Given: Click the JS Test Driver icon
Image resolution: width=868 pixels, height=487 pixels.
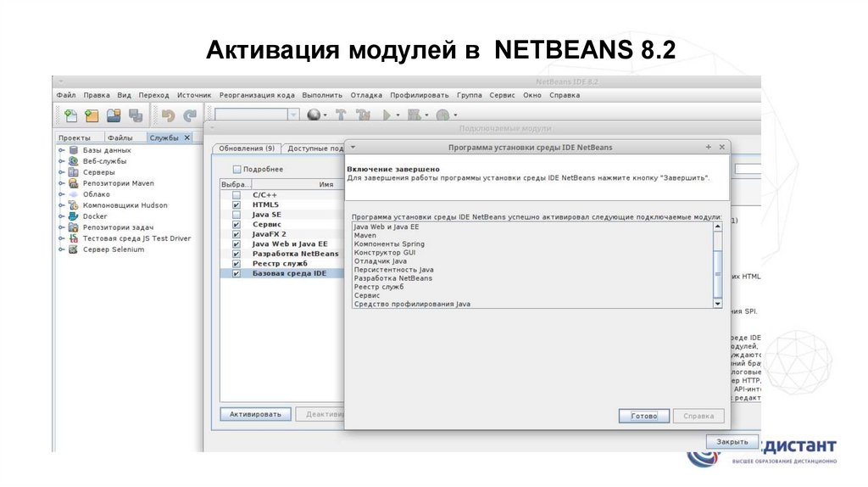Looking at the screenshot, I should [x=74, y=238].
